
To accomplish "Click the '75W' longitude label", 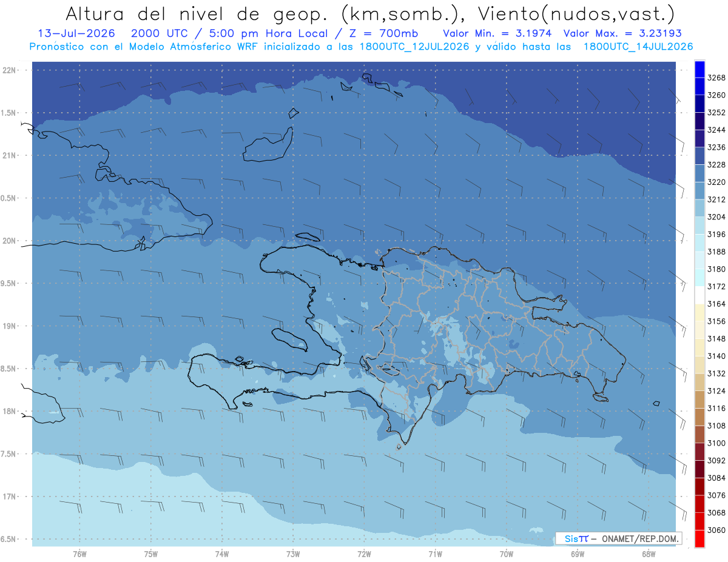I will pos(151,554).
